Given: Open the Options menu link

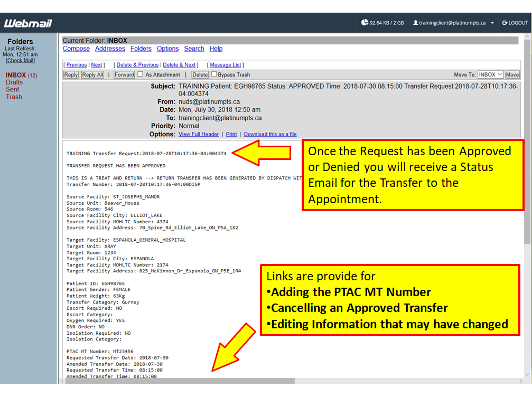Looking at the screenshot, I should coord(167,49).
